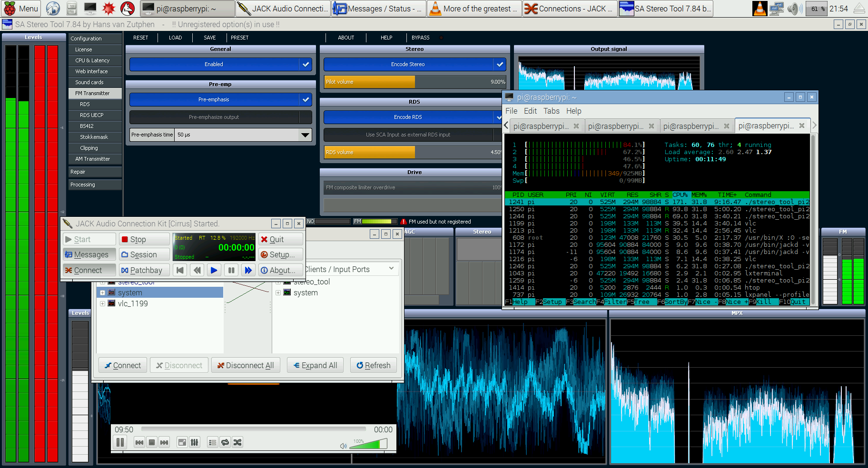Image resolution: width=868 pixels, height=468 pixels.
Task: Open the Wolfram wolf icon
Action: (x=127, y=9)
